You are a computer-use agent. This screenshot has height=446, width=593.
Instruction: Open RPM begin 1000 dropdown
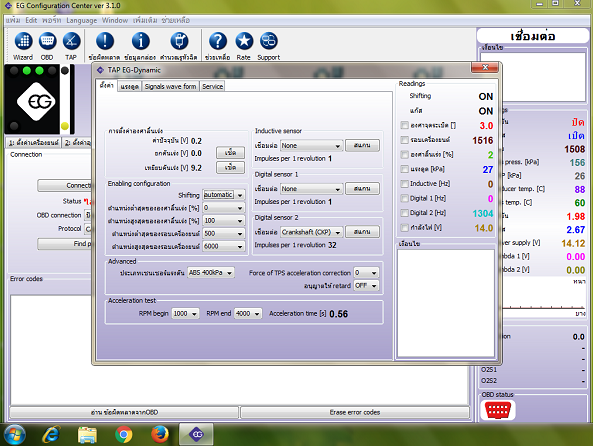tap(185, 314)
